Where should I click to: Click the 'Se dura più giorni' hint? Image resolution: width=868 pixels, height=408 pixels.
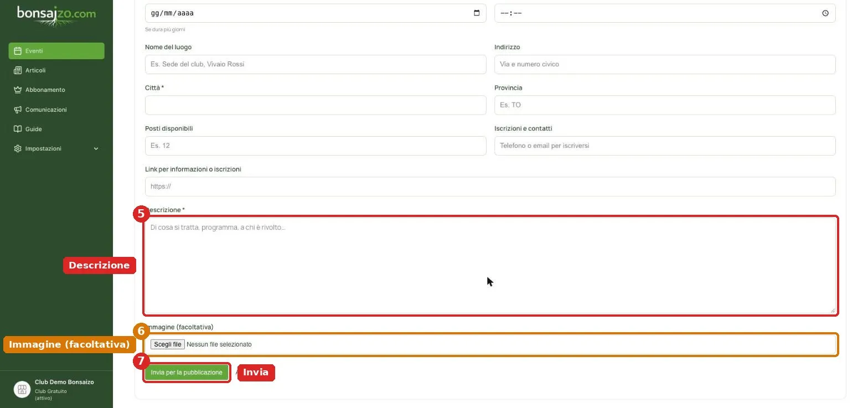[x=165, y=29]
